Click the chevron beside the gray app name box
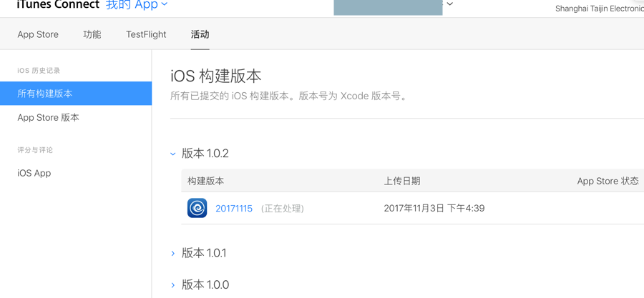644x298 pixels. (x=450, y=4)
